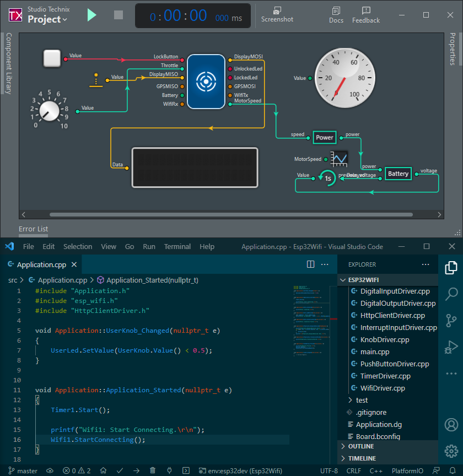Open Source Control activity bar icon

click(x=451, y=320)
